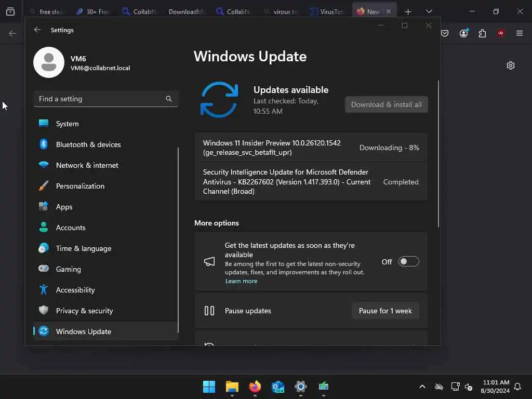Click in Find a setting search box
Viewport: 532px width, 399px height.
[x=106, y=99]
